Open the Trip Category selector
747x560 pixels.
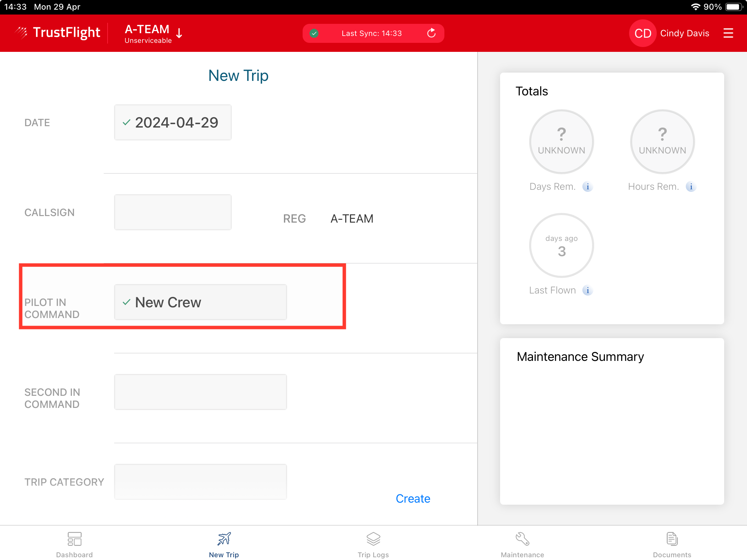200,482
